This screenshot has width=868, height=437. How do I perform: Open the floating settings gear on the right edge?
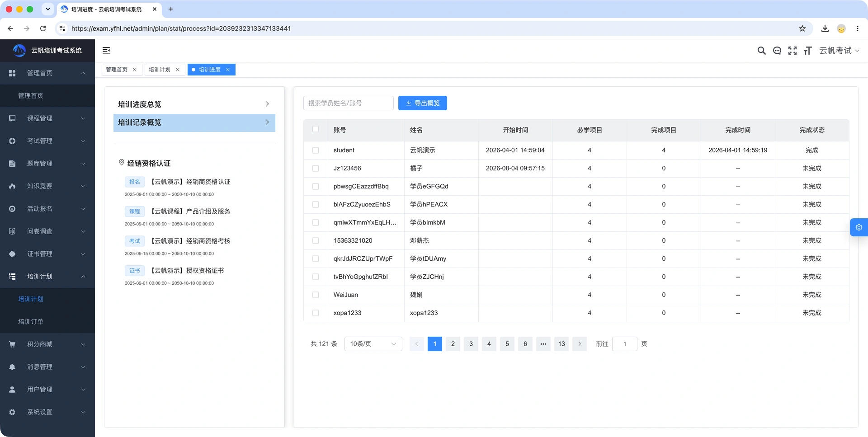[859, 227]
